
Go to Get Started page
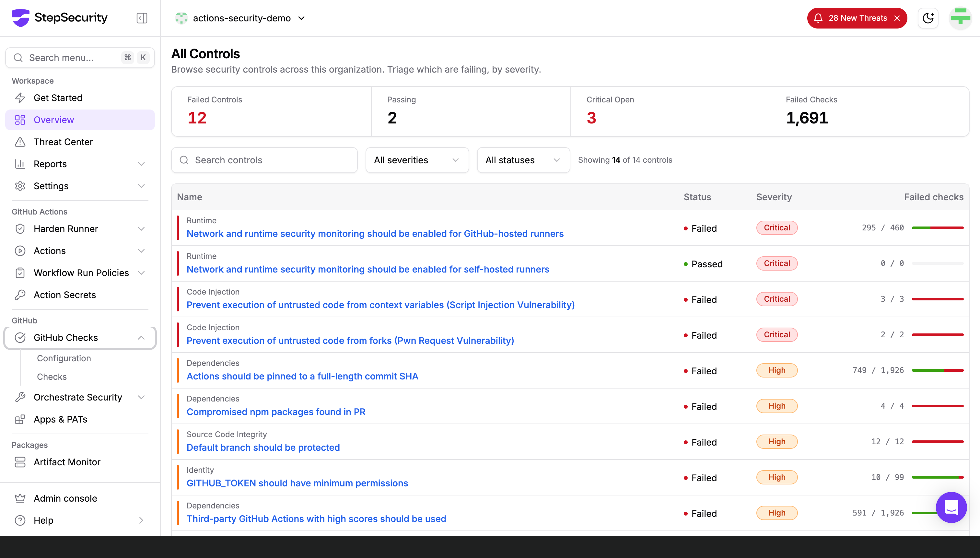pyautogui.click(x=80, y=98)
